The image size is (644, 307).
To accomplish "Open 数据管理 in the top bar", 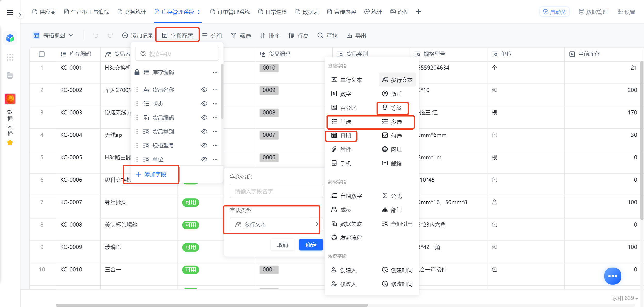I will tap(593, 12).
